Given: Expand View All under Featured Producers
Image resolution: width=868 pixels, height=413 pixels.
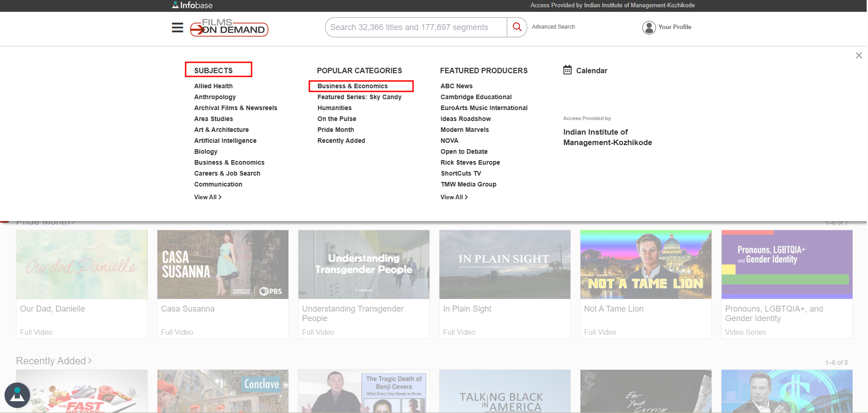Looking at the screenshot, I should (x=454, y=197).
